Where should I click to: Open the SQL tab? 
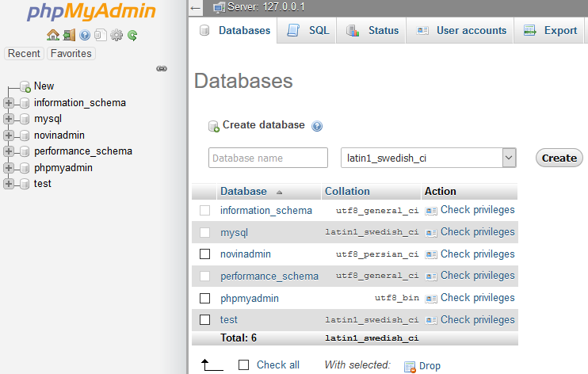tap(308, 30)
